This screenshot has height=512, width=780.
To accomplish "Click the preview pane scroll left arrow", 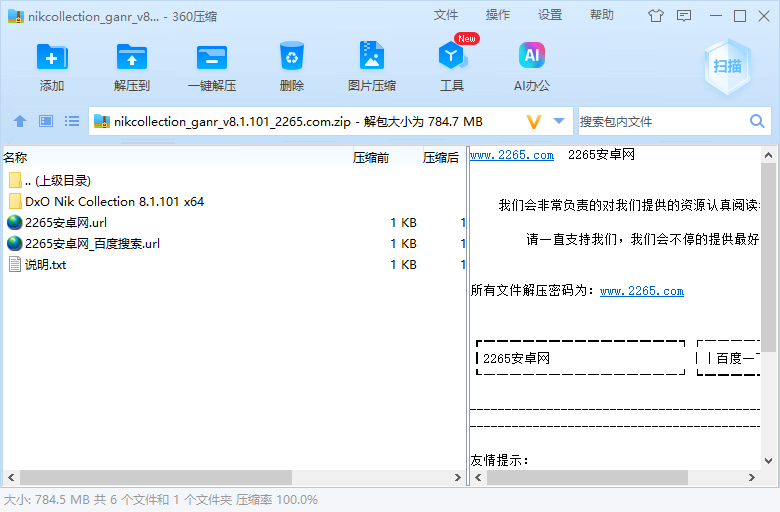I will (479, 478).
